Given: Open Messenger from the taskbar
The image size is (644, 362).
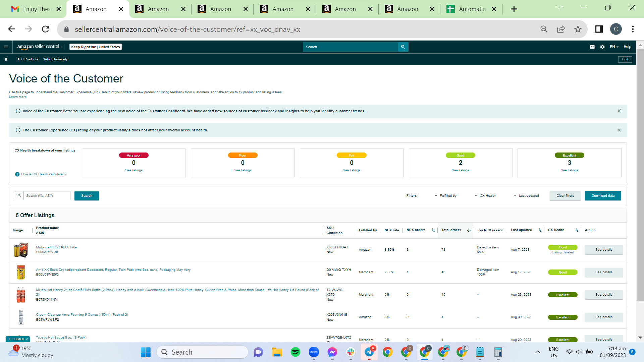Looking at the screenshot, I should point(332,352).
